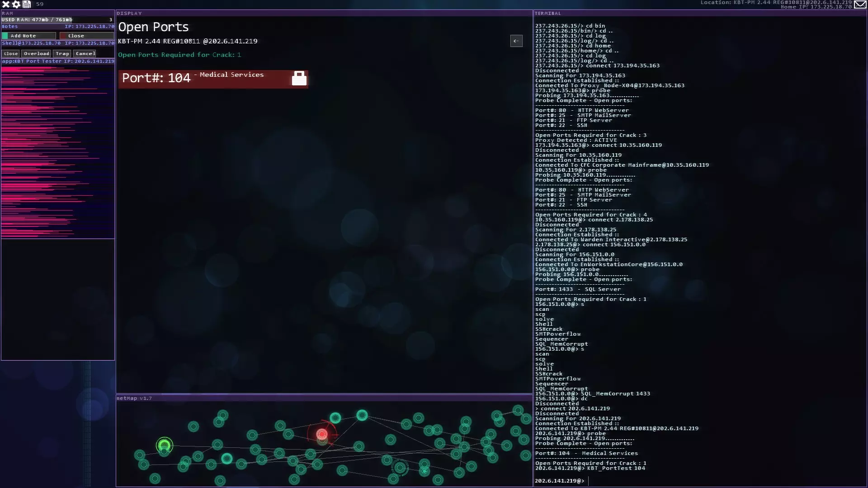Screen dimensions: 868x488
Task: Click the Notes module header
Action: [x=57, y=27]
